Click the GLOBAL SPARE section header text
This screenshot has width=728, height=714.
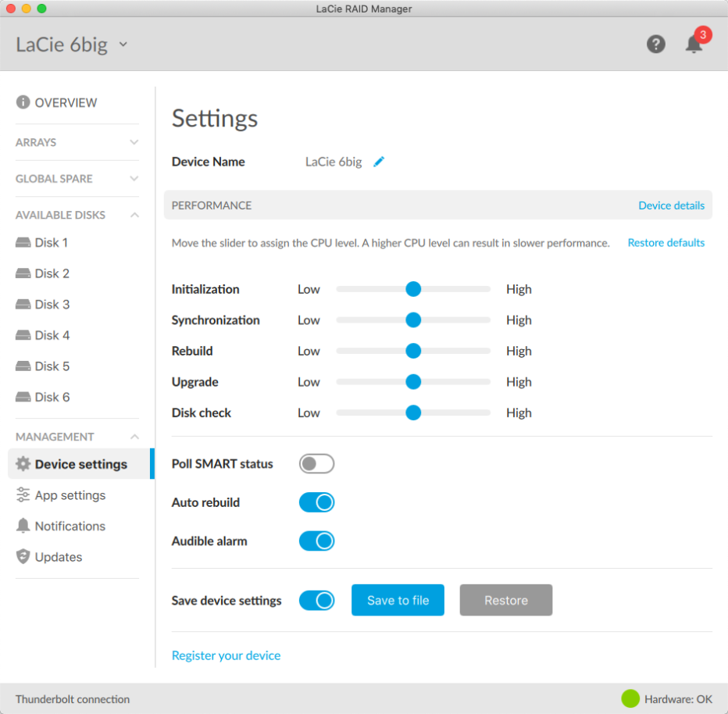54,179
